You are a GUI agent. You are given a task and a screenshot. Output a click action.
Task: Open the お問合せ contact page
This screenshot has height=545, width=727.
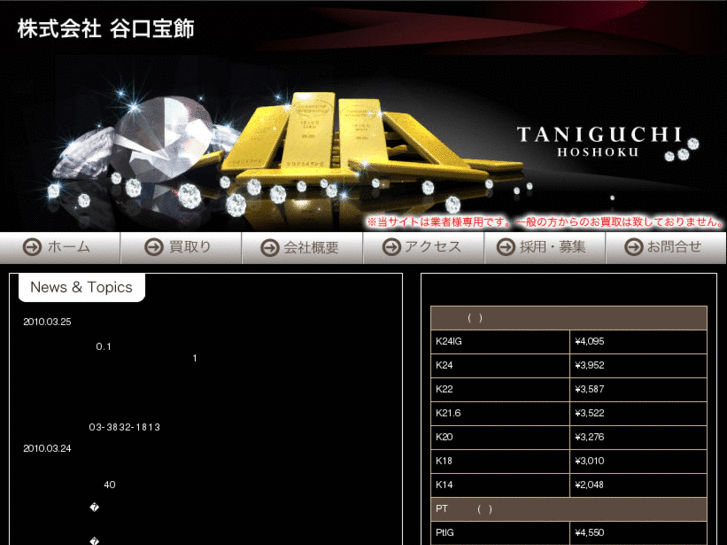click(666, 248)
